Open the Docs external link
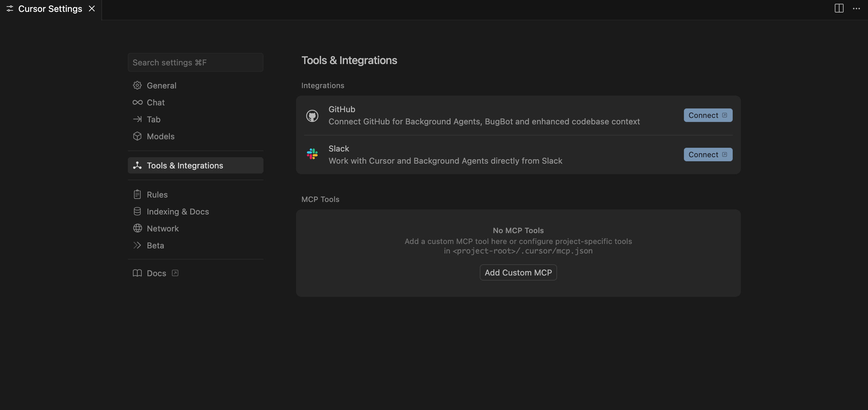This screenshot has height=410, width=868. (x=196, y=273)
